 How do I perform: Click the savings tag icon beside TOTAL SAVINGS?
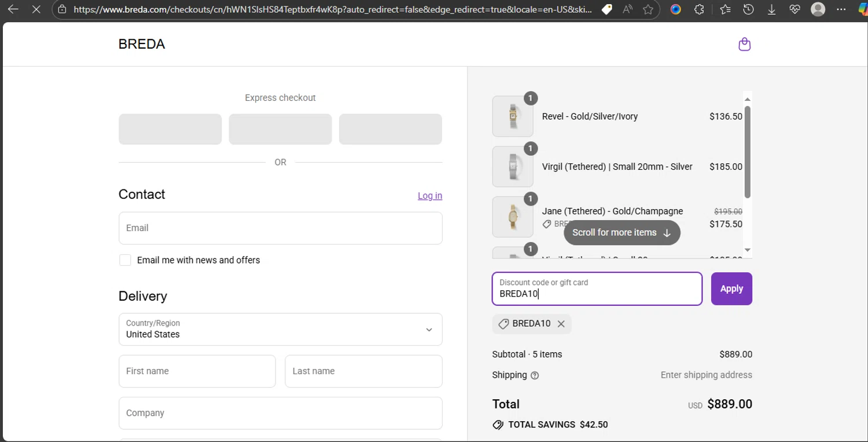pos(498,425)
